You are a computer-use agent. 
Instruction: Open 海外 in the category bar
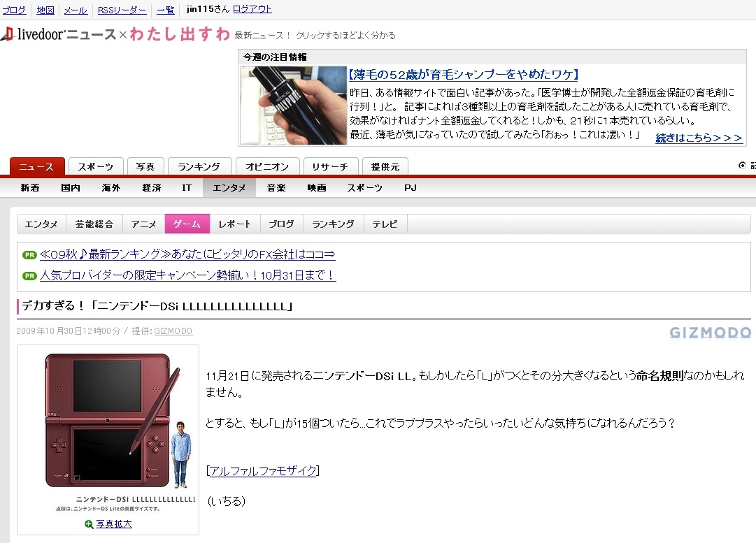pyautogui.click(x=111, y=188)
